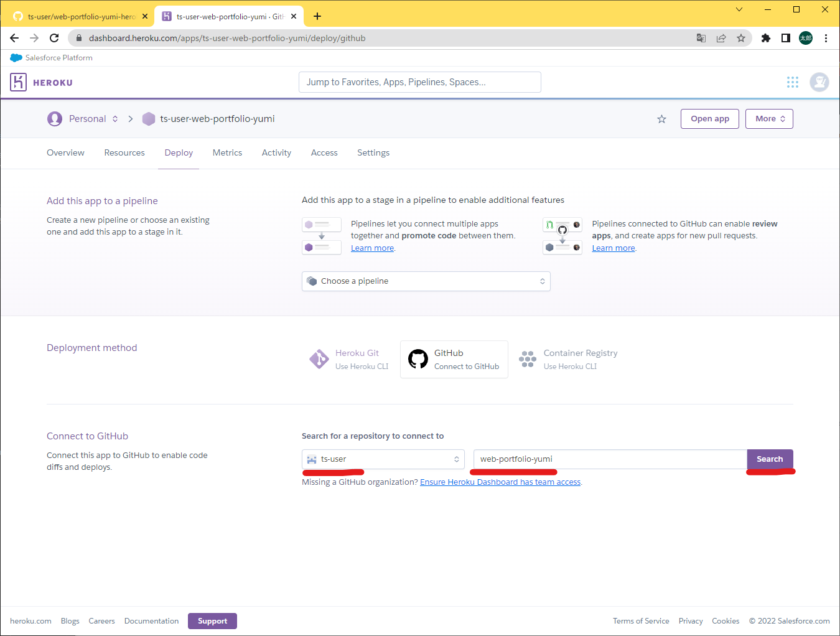This screenshot has height=636, width=840.
Task: Open Learn more link about review apps
Action: coord(614,248)
